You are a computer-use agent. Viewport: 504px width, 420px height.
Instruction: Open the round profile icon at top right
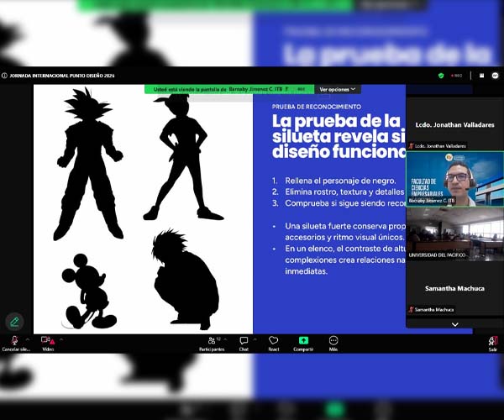click(x=496, y=76)
